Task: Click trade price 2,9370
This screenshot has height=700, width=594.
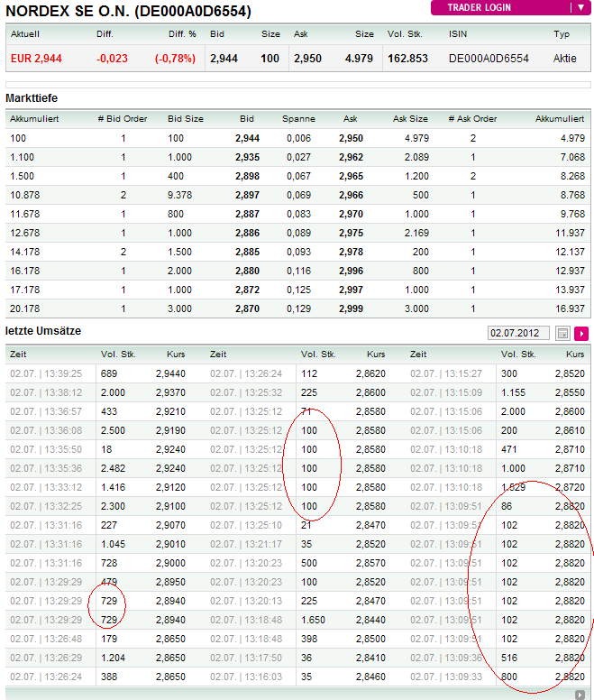Action: click(x=170, y=392)
